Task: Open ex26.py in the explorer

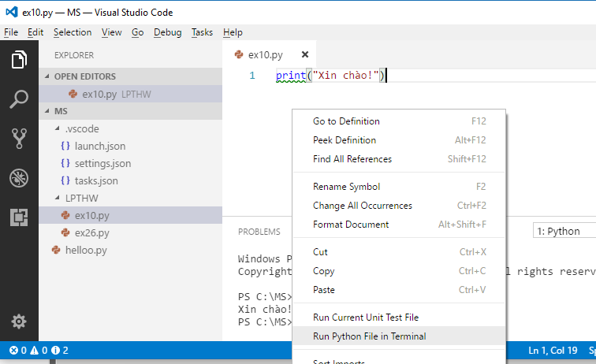Action: pos(131,232)
